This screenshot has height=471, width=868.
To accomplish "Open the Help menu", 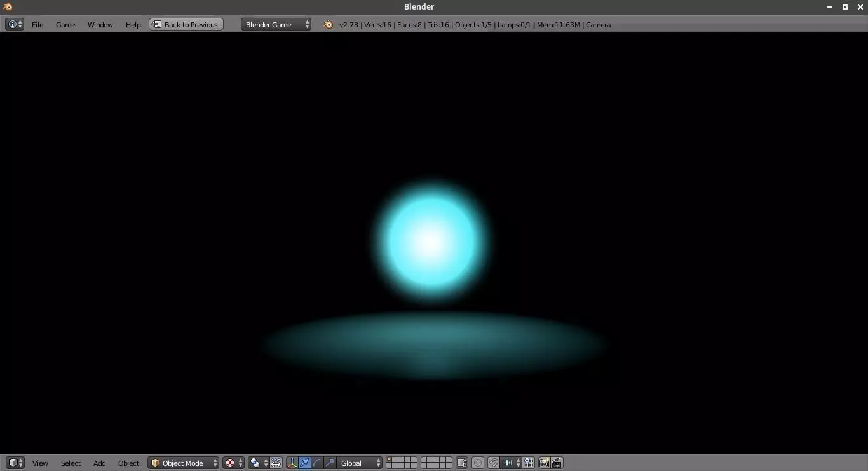I will 133,25.
